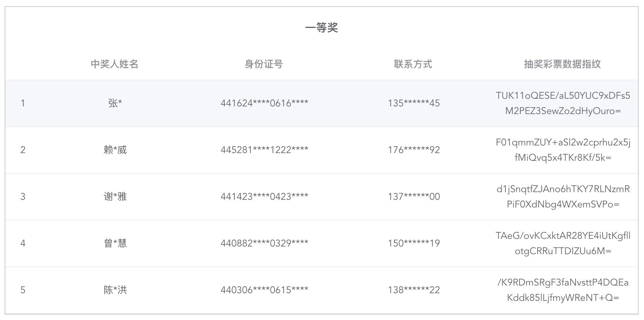644x320 pixels.
Task: Select the fingerprint starting with /K9RDmSRgF
Action: (x=562, y=290)
